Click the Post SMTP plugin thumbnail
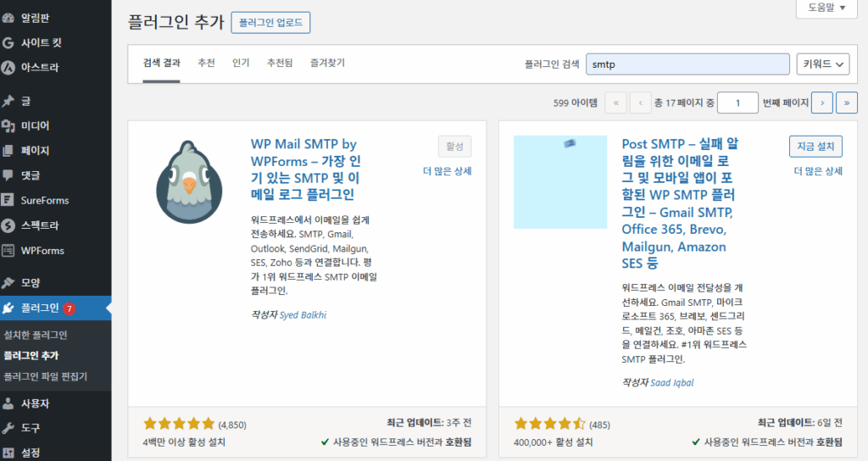This screenshot has width=868, height=461. point(560,182)
